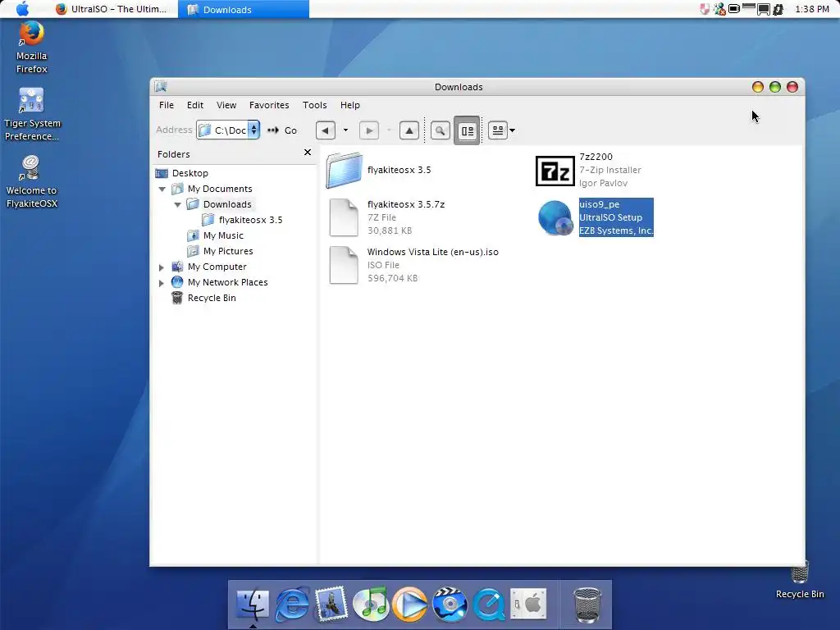840x630 pixels.
Task: Launch QuickTime from the dock
Action: (489, 605)
